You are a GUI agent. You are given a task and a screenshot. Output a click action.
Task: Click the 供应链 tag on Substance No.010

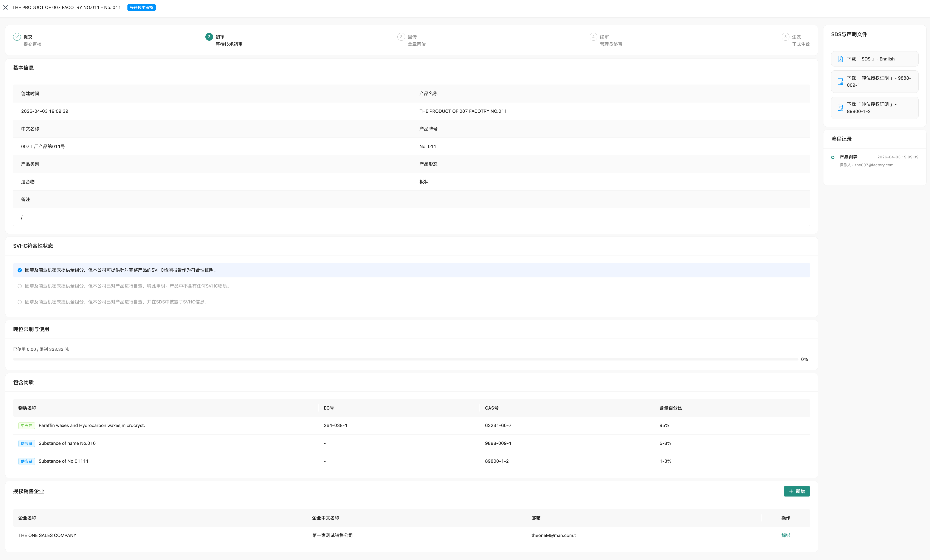pyautogui.click(x=26, y=443)
